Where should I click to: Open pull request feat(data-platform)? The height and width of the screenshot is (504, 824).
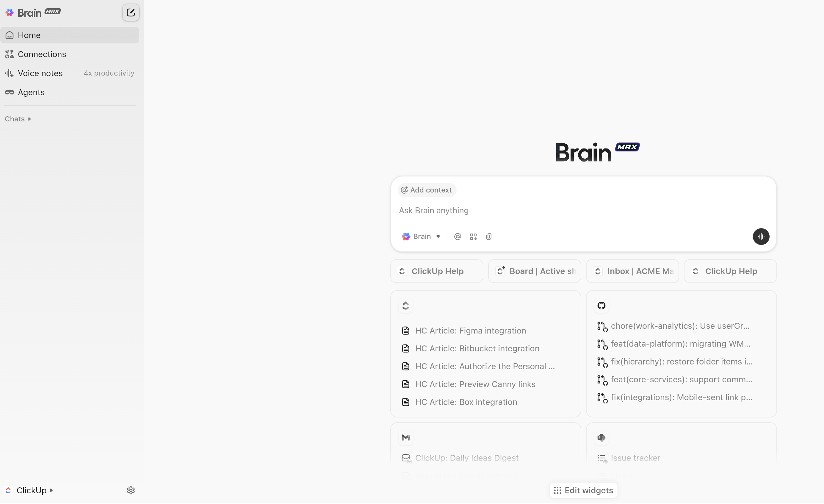pyautogui.click(x=681, y=344)
